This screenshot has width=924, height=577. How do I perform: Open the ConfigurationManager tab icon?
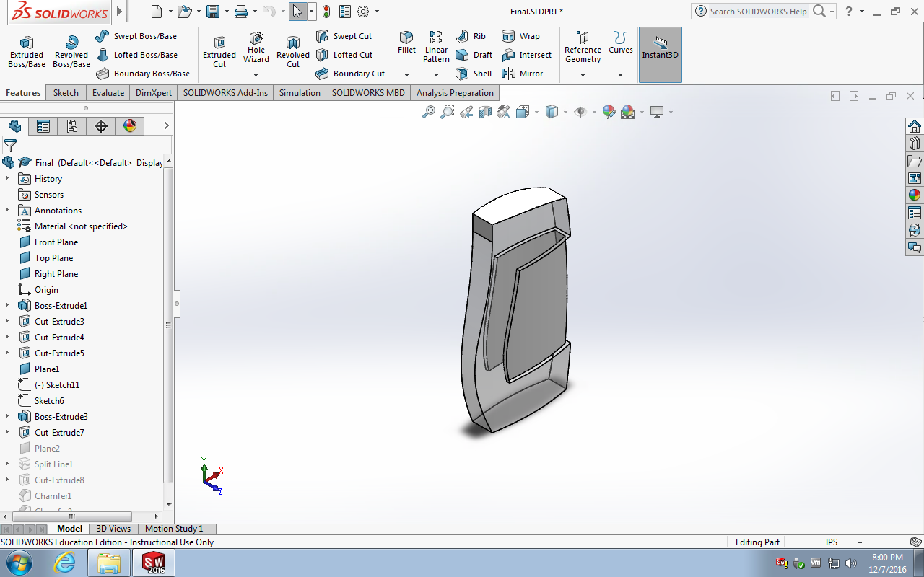point(72,126)
